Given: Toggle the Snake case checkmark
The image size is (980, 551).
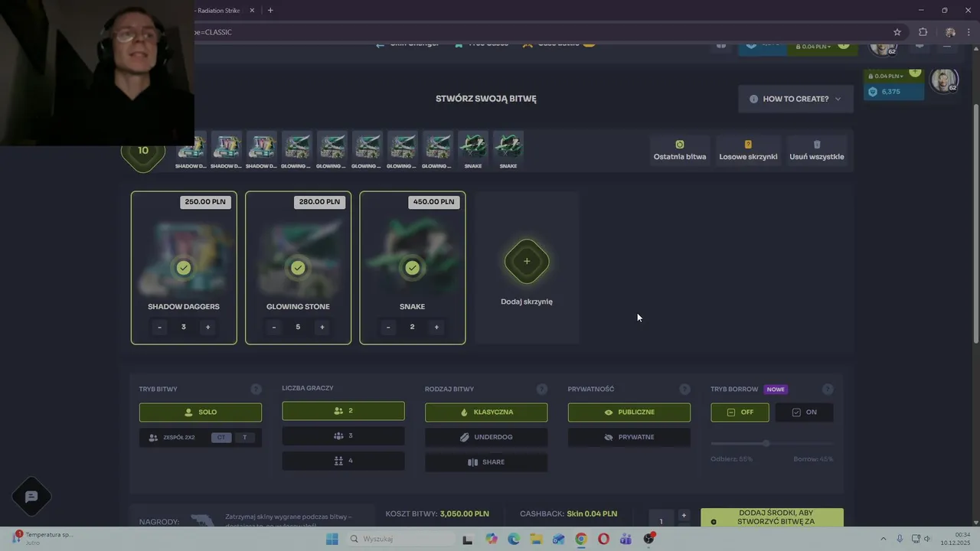Looking at the screenshot, I should pyautogui.click(x=413, y=268).
